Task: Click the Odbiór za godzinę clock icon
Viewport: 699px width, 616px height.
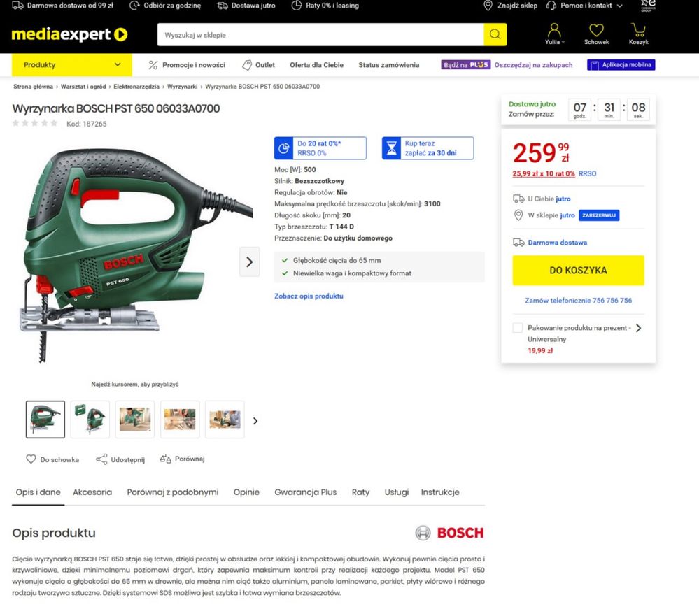Action: pyautogui.click(x=134, y=6)
